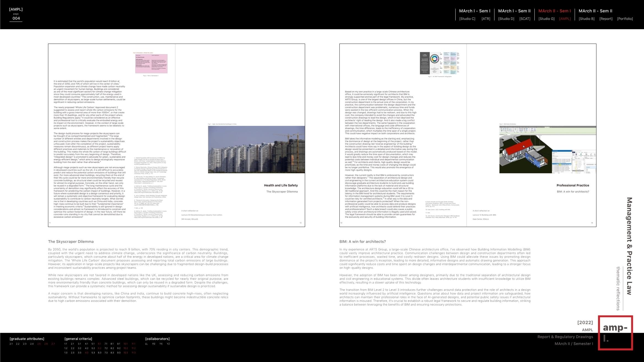
Task: Go to the [Portfolio] page
Action: click(625, 19)
